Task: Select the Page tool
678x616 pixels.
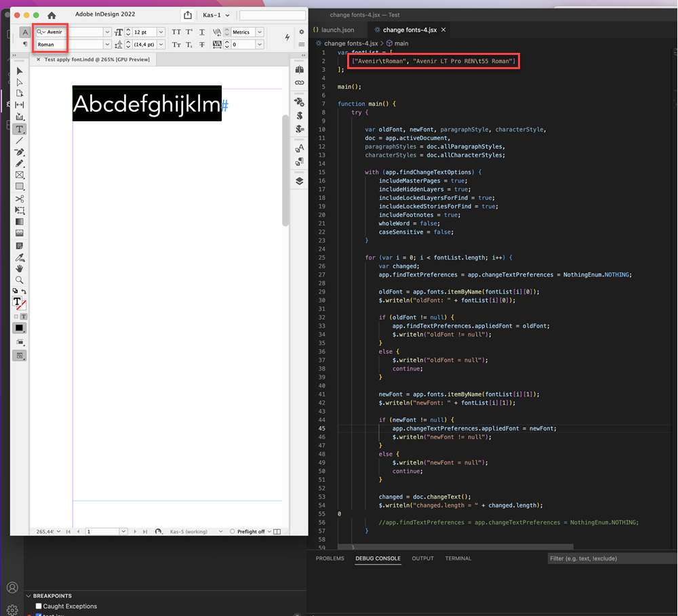Action: (20, 94)
